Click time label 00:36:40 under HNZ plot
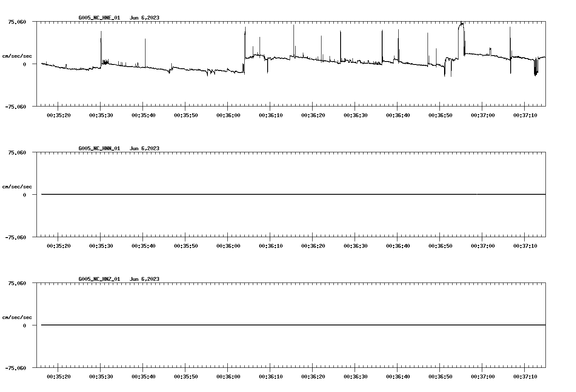The image size is (576, 392). (398, 377)
